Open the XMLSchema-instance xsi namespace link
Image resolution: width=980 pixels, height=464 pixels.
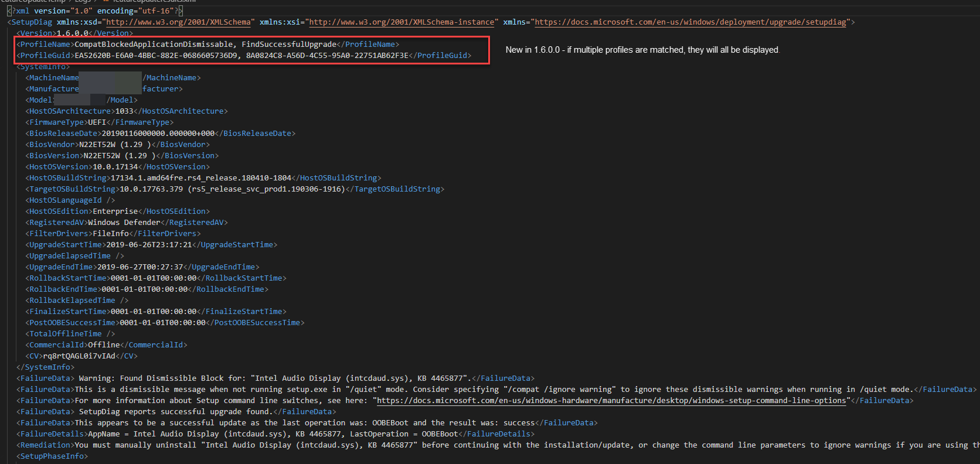point(401,22)
